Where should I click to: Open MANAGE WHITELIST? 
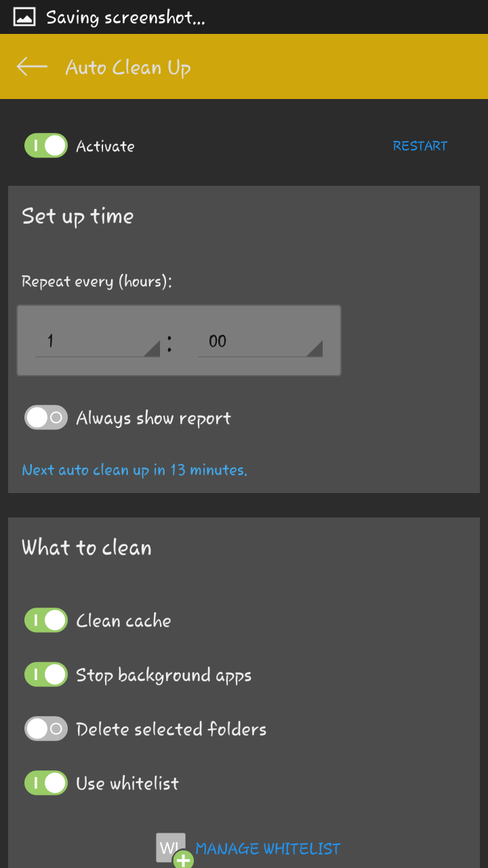(268, 848)
